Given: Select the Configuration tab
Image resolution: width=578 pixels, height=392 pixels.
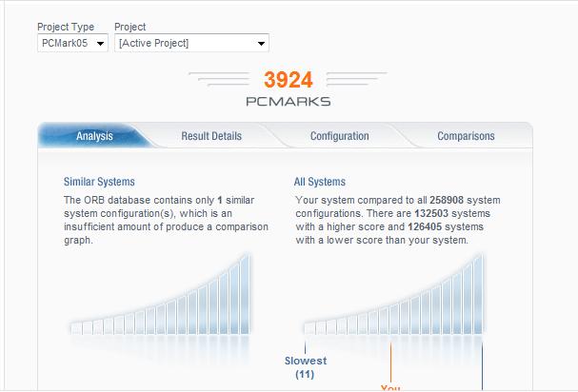Looking at the screenshot, I should point(340,136).
